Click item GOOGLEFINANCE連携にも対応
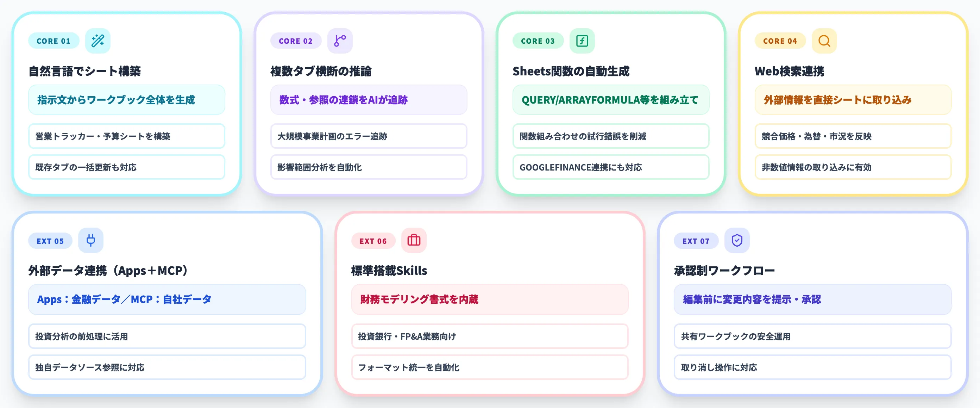The height and width of the screenshot is (408, 980). 611,167
